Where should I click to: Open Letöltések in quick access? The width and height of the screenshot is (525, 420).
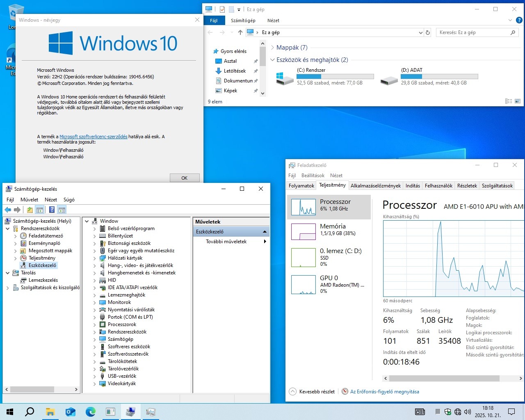point(235,71)
